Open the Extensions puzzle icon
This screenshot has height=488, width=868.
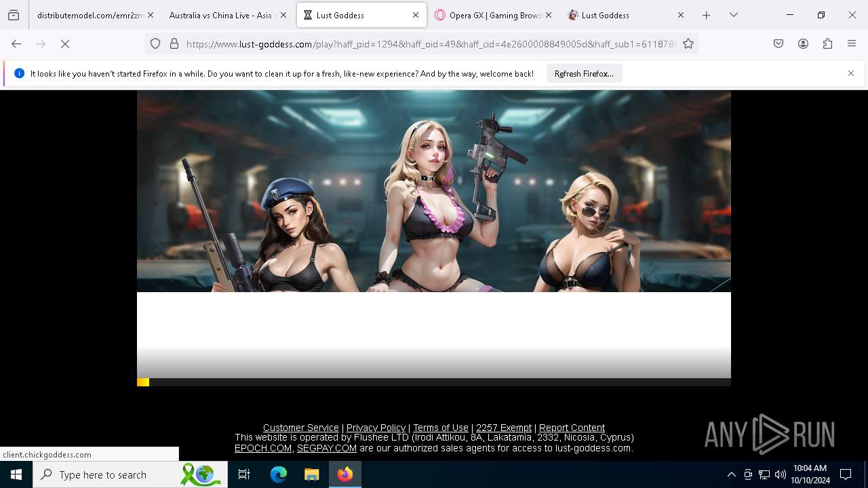click(827, 43)
